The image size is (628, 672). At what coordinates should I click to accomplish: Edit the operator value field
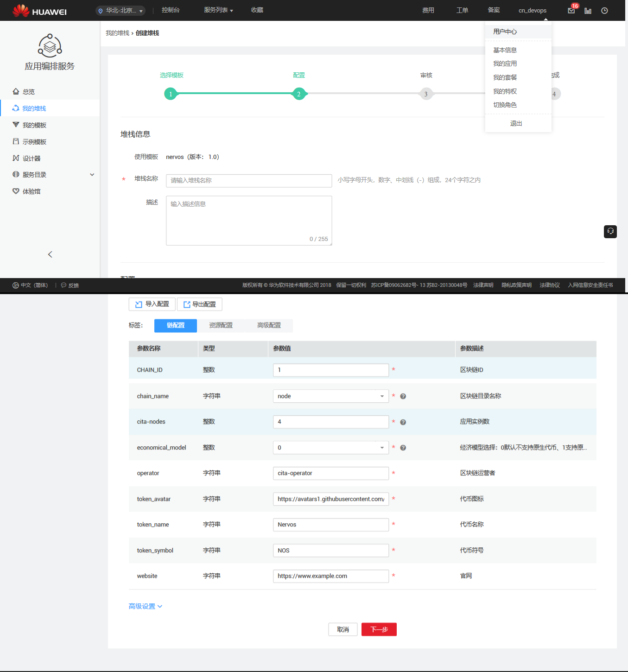click(x=331, y=473)
